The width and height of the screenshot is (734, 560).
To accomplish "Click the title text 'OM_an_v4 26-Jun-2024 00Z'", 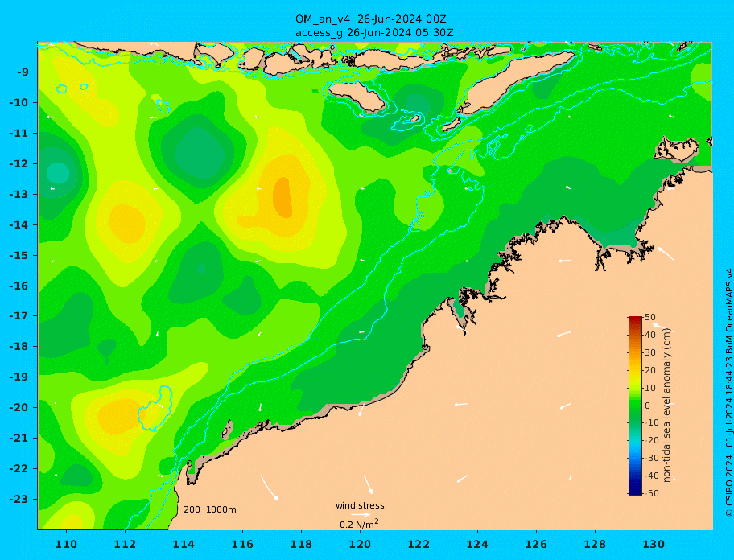I will pos(370,19).
